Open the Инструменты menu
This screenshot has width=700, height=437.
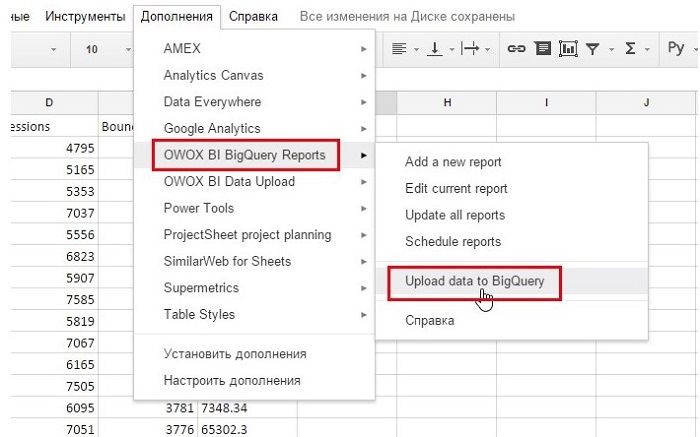click(85, 17)
